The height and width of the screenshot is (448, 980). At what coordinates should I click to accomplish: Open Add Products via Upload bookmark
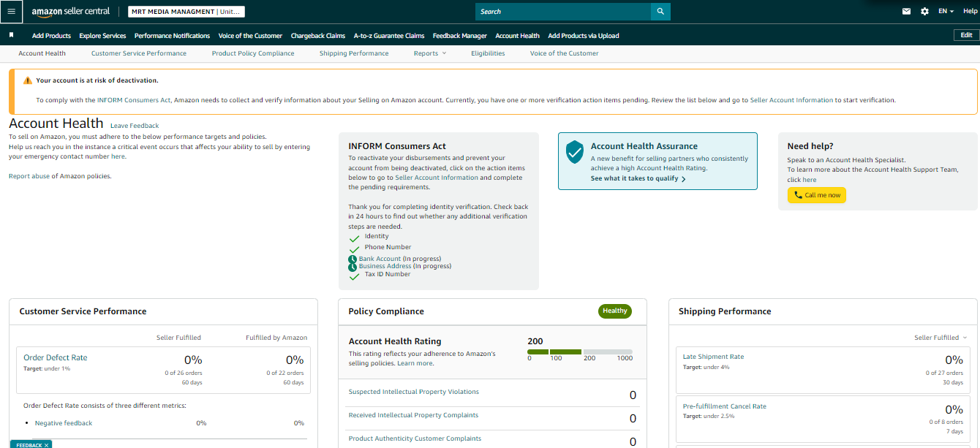click(x=584, y=36)
